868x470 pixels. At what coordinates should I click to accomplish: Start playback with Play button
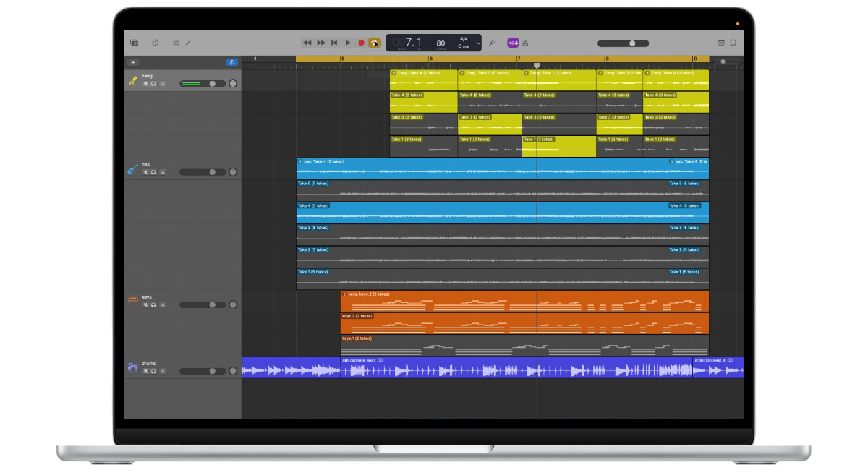pos(348,43)
